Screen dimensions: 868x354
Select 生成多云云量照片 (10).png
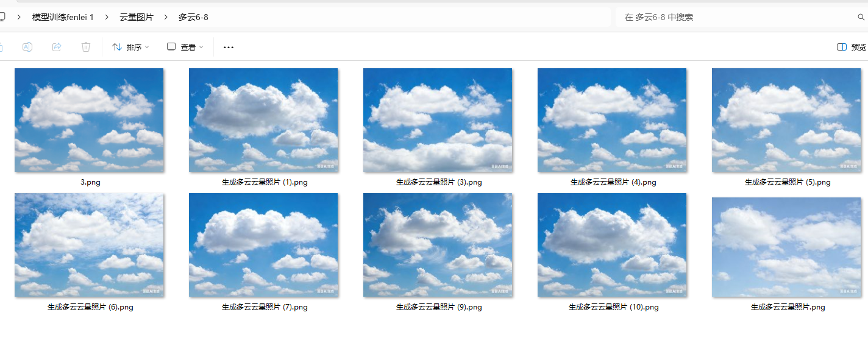point(611,245)
